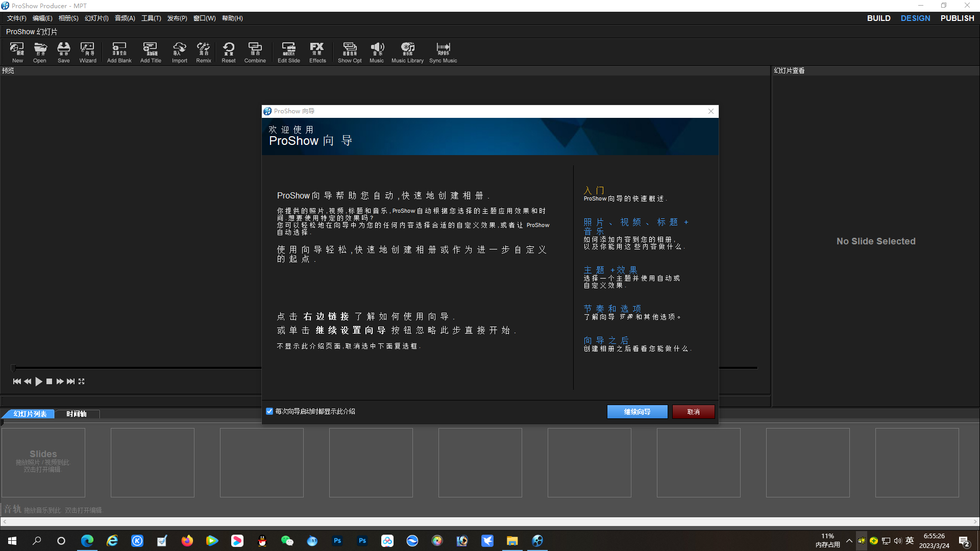
Task: Add a blank slide with Add Blank
Action: point(119,53)
